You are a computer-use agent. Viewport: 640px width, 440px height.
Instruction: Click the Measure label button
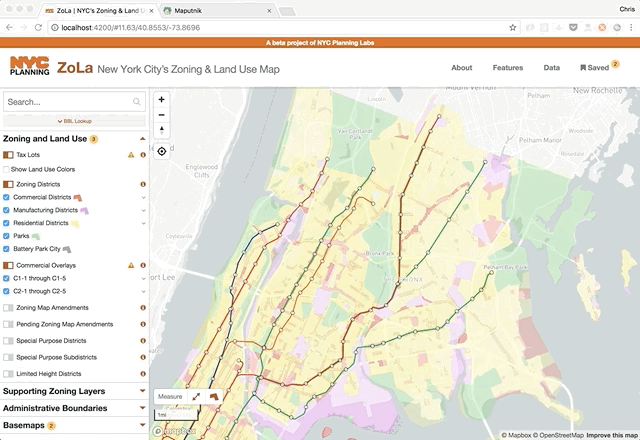click(x=170, y=396)
